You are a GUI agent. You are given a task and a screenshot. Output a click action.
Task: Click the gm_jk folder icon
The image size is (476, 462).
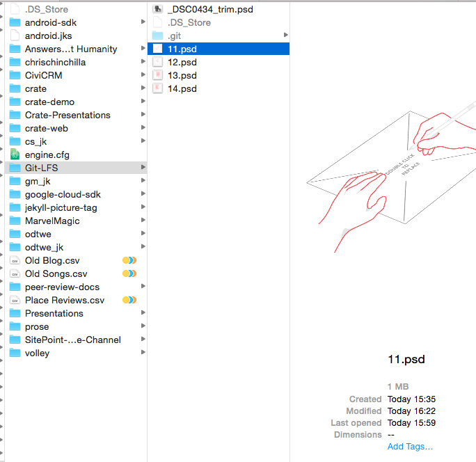pos(15,181)
